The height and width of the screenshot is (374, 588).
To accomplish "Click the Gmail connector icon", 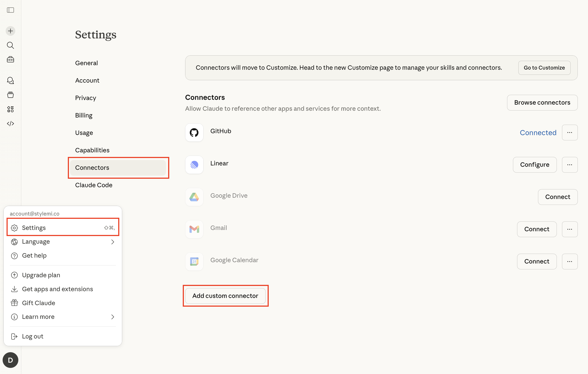I will 194,229.
